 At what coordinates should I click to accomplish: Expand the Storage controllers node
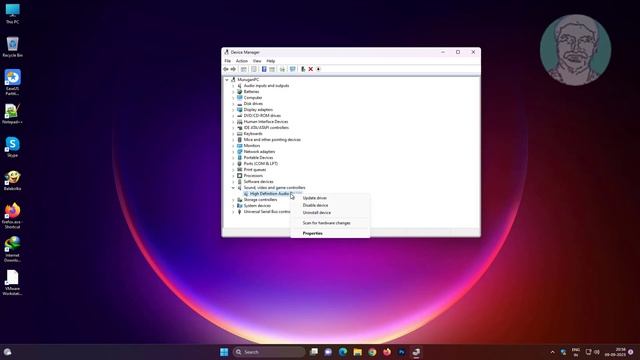[233, 200]
